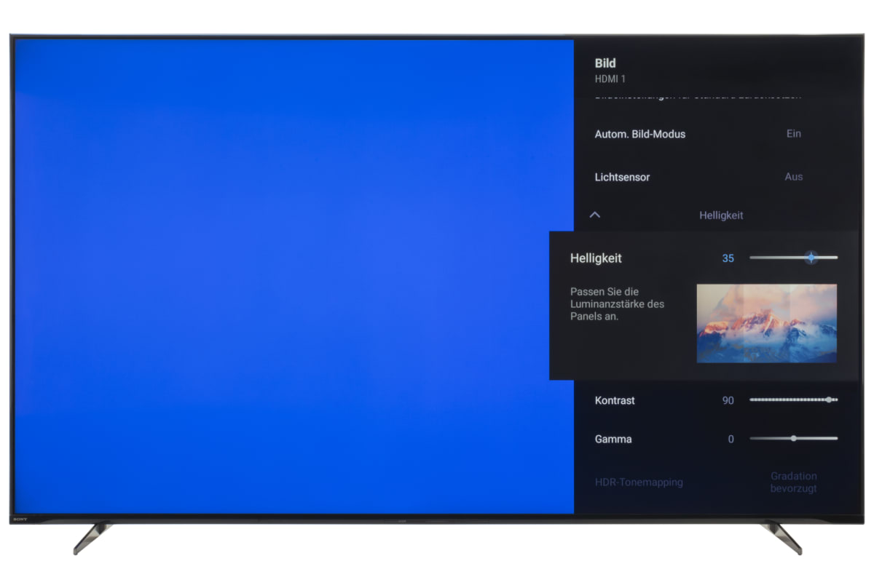
Task: Open Gradation bevorzugt option
Action: pos(794,482)
